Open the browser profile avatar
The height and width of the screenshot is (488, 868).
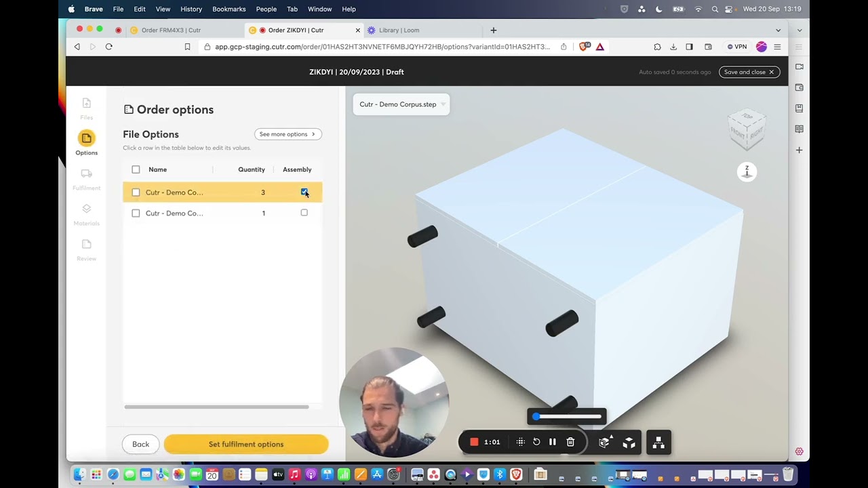[x=761, y=47]
